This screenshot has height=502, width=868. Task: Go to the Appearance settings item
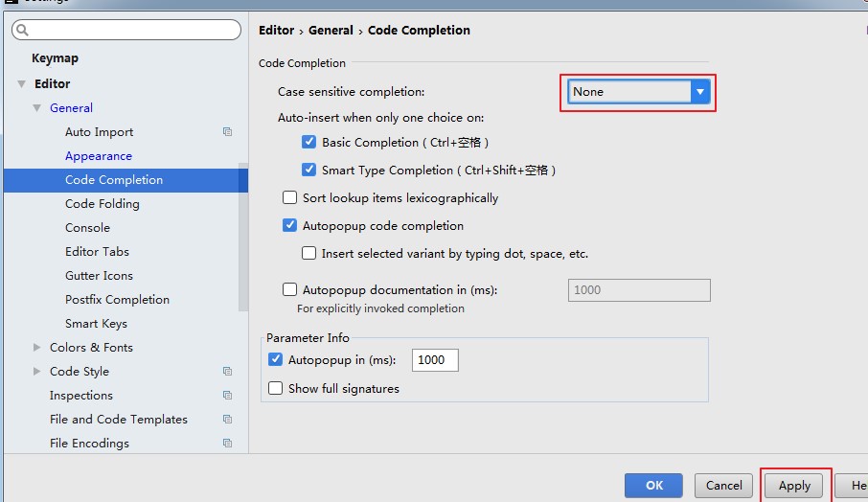click(98, 156)
